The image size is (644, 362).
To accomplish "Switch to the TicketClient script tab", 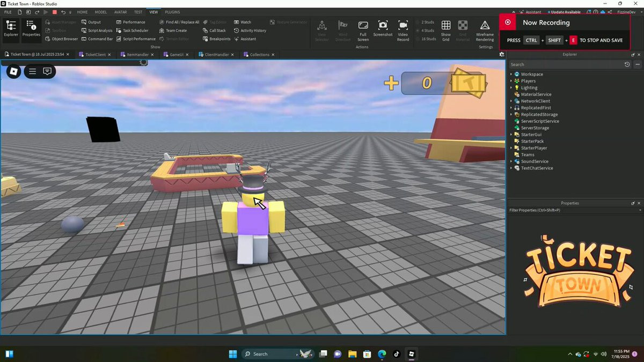I will (96, 55).
